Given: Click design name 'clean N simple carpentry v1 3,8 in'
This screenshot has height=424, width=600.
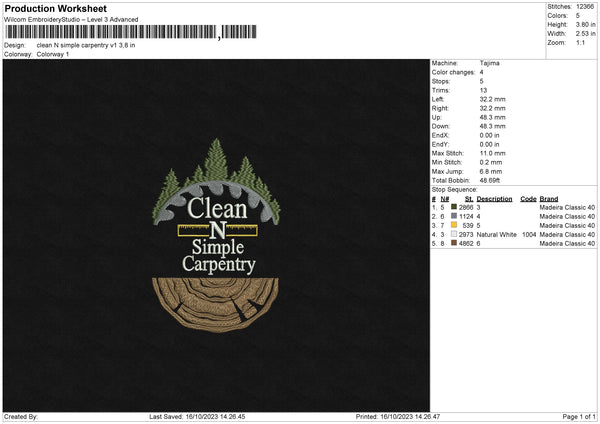Looking at the screenshot, I should click(86, 45).
